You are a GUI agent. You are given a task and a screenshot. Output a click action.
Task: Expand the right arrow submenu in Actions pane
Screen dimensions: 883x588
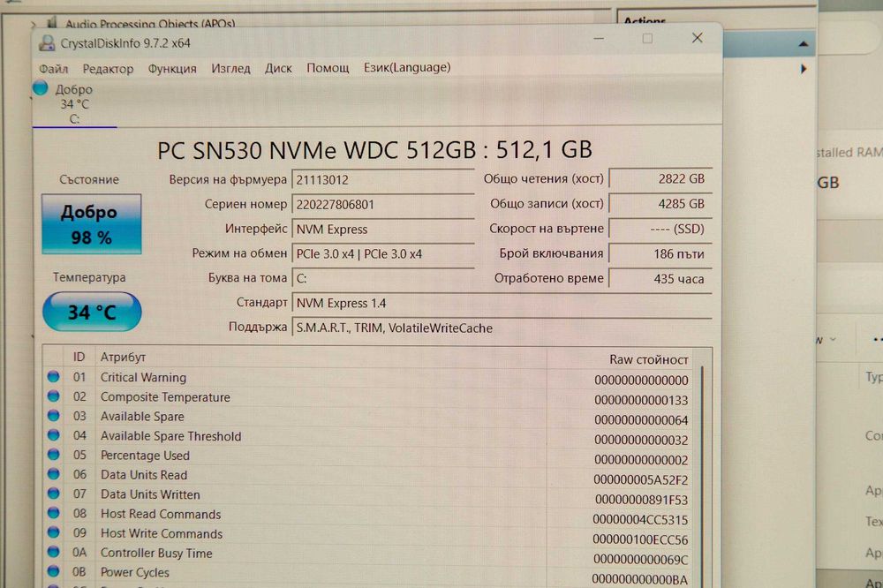[x=804, y=69]
